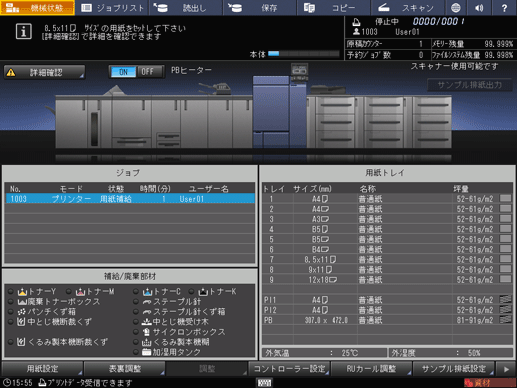This screenshot has height=388, width=517.
Task: Click the 資材 supplies alert indicator
Action: [490, 383]
